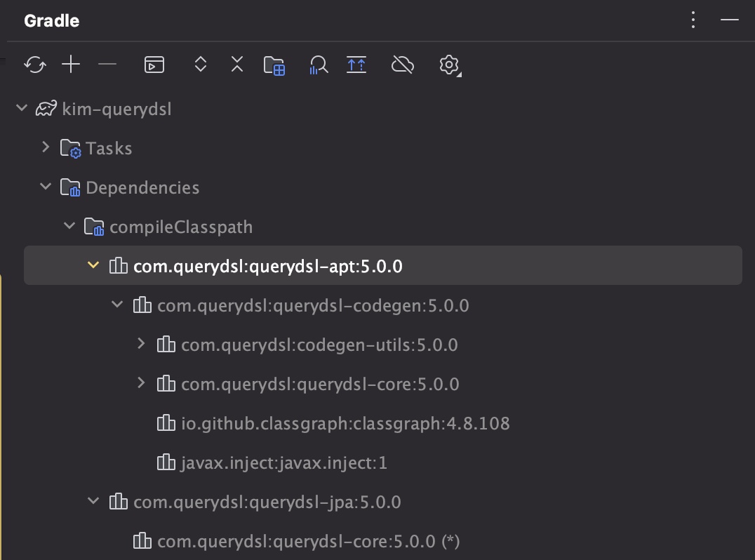Collapse querydsl-apt:5.0.0 dependency

[93, 265]
